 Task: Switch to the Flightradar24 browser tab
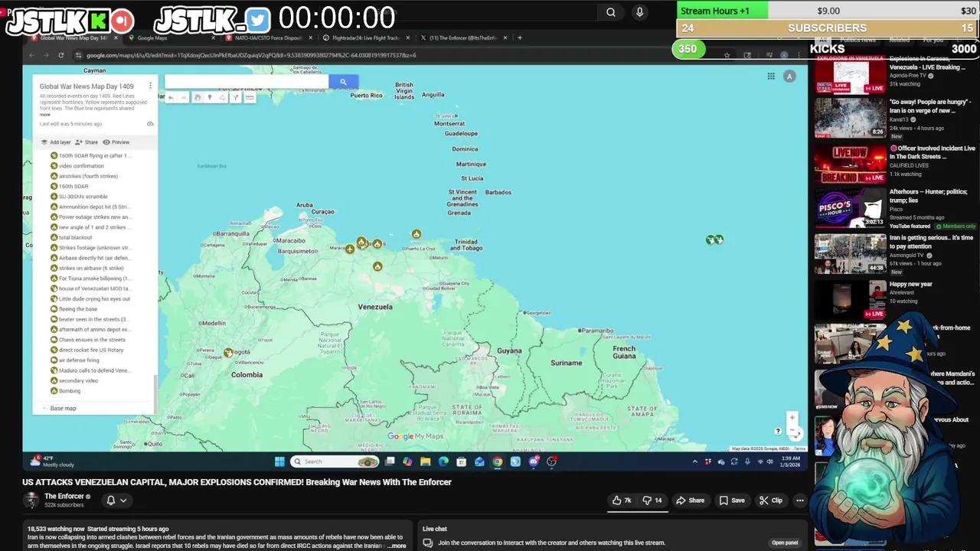click(366, 37)
